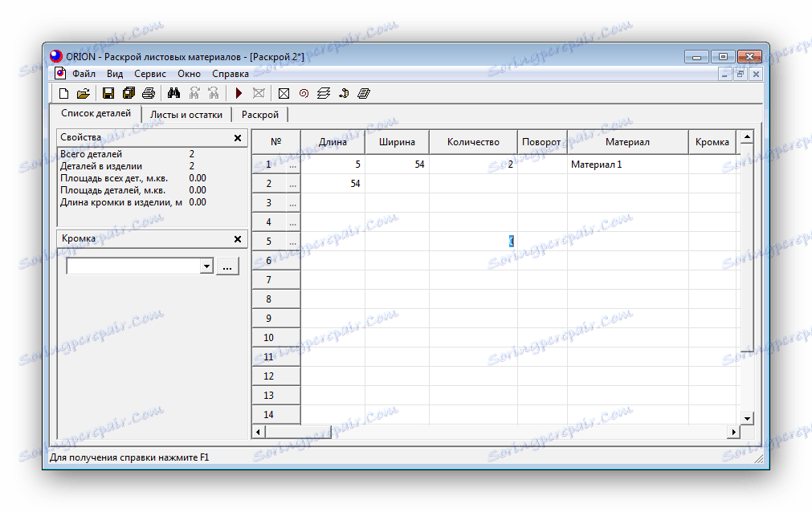The width and height of the screenshot is (812, 512).
Task: Restore the inner document window
Action: tap(740, 74)
